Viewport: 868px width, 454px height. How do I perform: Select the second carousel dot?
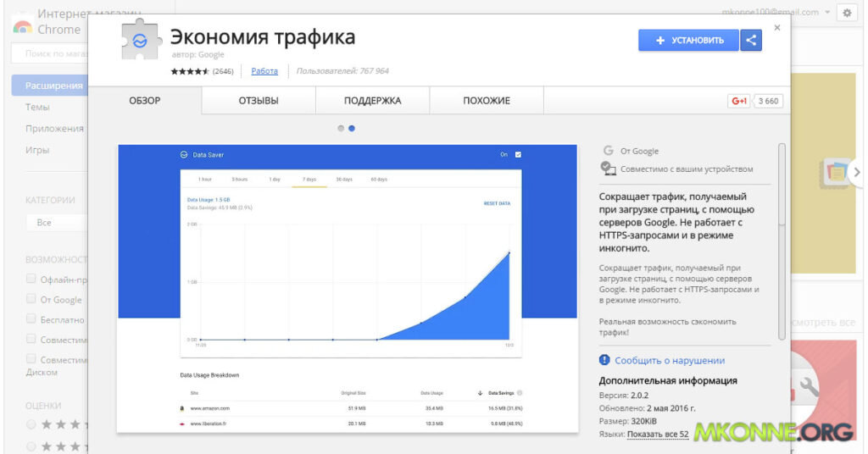pyautogui.click(x=352, y=128)
